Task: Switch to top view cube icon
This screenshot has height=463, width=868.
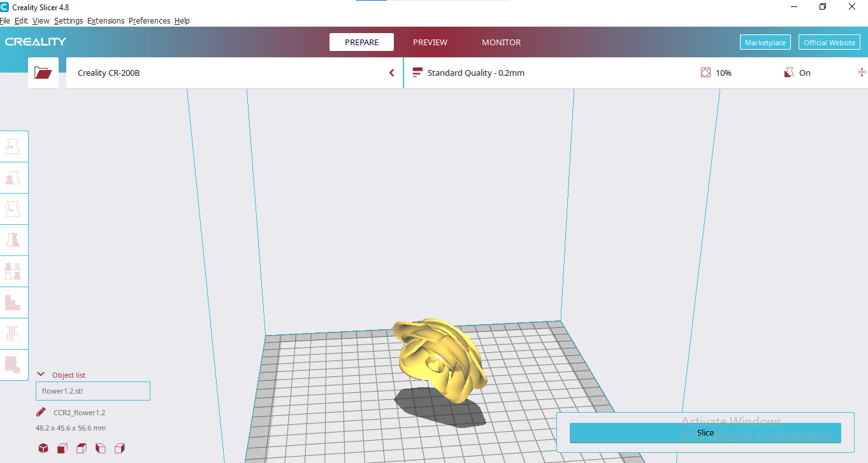Action: point(81,448)
